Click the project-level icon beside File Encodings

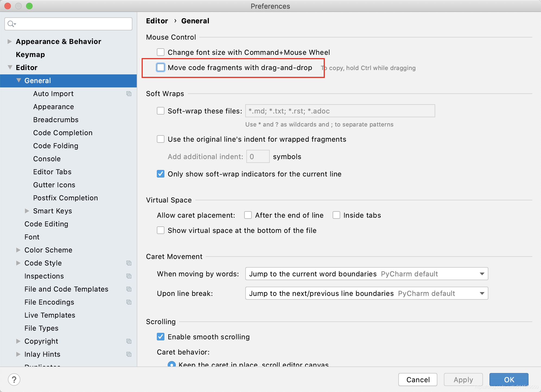(x=129, y=302)
